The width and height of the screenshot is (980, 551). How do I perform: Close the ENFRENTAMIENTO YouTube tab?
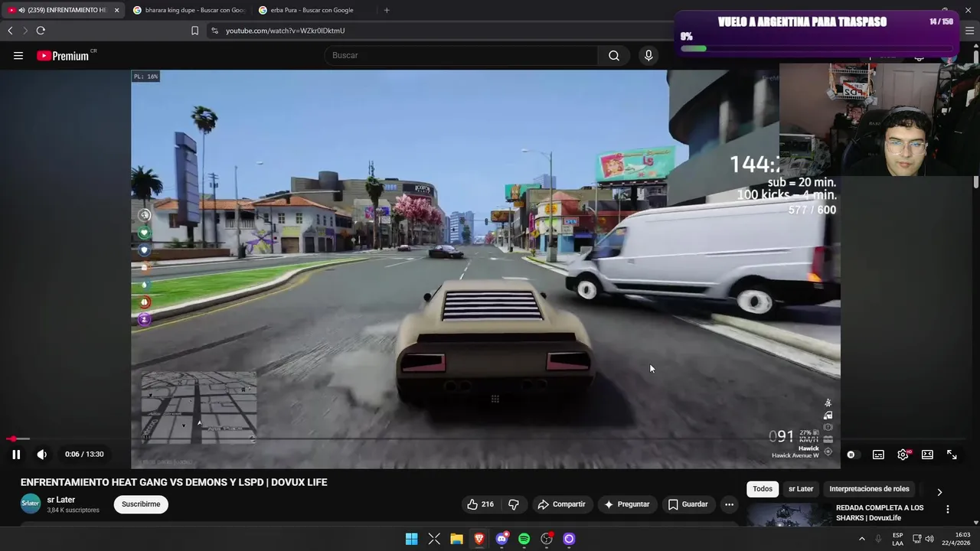click(x=117, y=10)
